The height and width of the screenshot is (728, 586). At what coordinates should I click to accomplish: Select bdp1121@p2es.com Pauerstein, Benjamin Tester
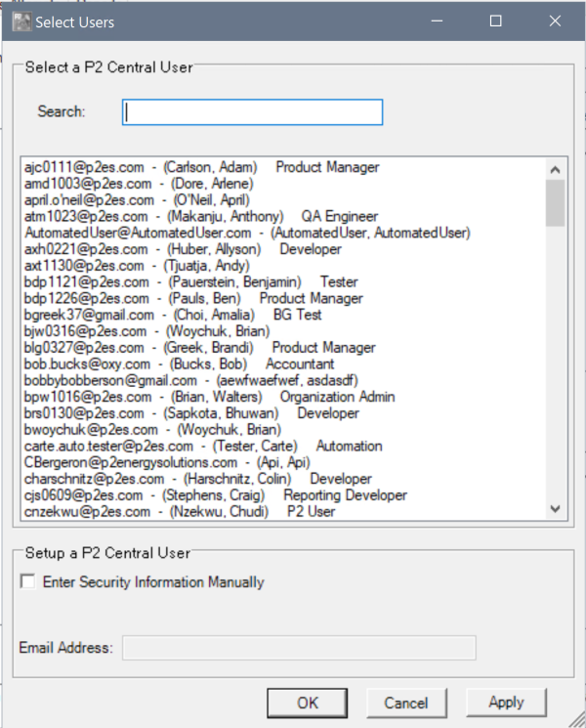coord(190,281)
